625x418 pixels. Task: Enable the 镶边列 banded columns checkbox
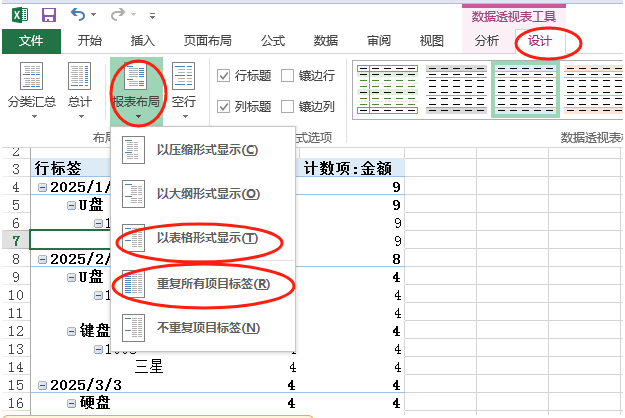(x=288, y=107)
